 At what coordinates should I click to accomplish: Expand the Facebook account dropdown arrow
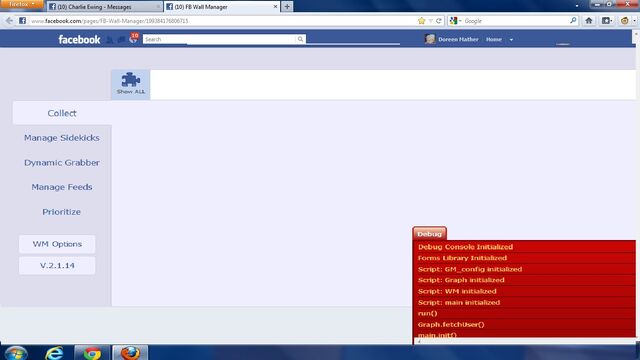511,40
